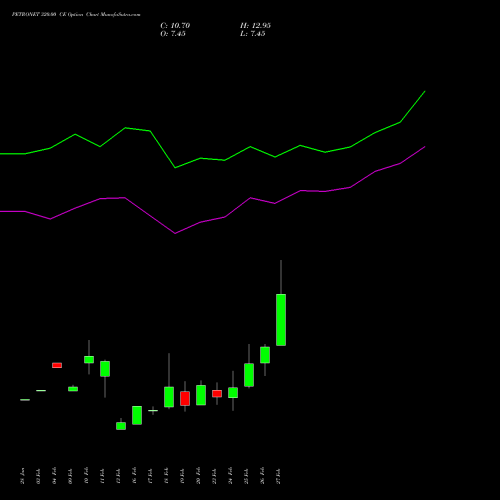Click the 24 Feb date label

pyautogui.click(x=230, y=476)
